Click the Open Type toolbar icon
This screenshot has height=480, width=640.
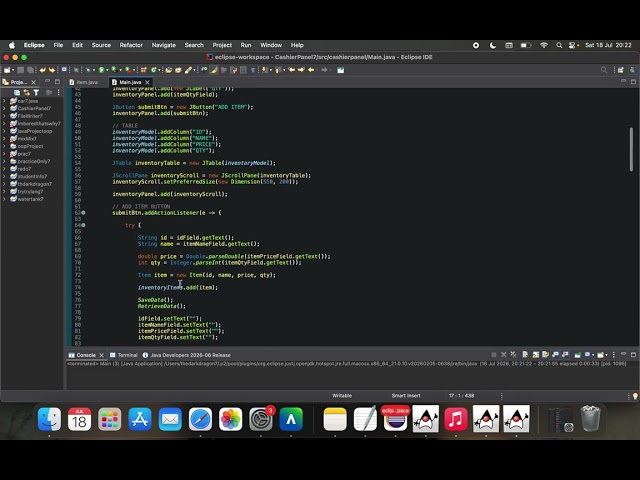point(168,70)
